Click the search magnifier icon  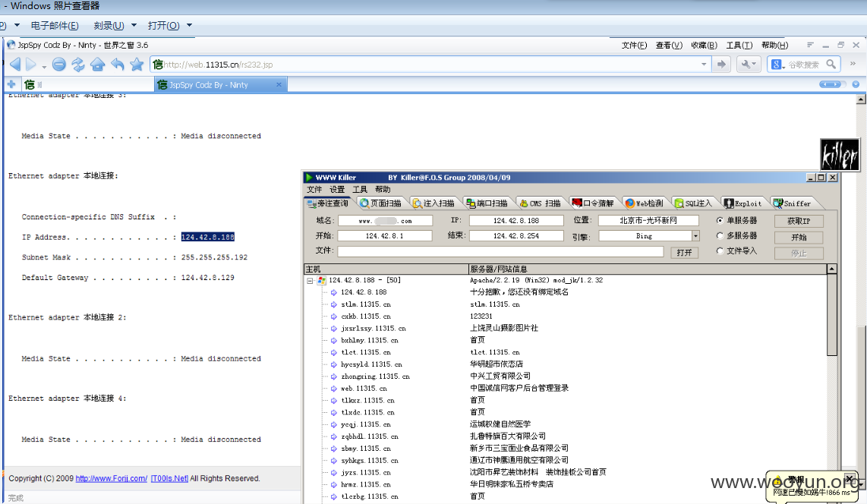[831, 65]
